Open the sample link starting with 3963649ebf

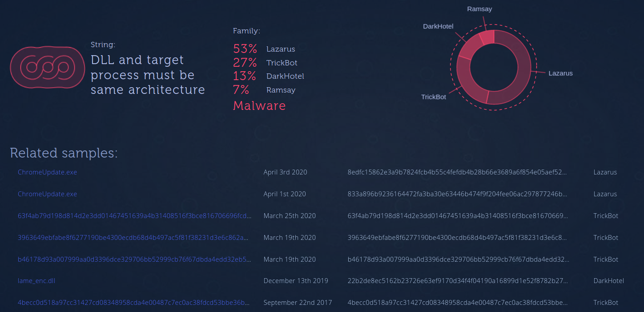click(133, 238)
